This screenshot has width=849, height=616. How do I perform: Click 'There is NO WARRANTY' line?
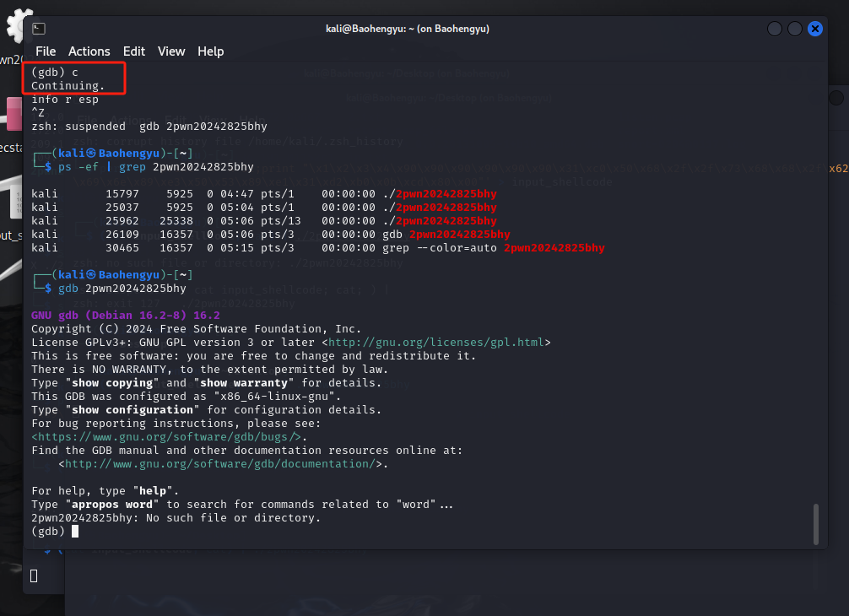(x=209, y=370)
